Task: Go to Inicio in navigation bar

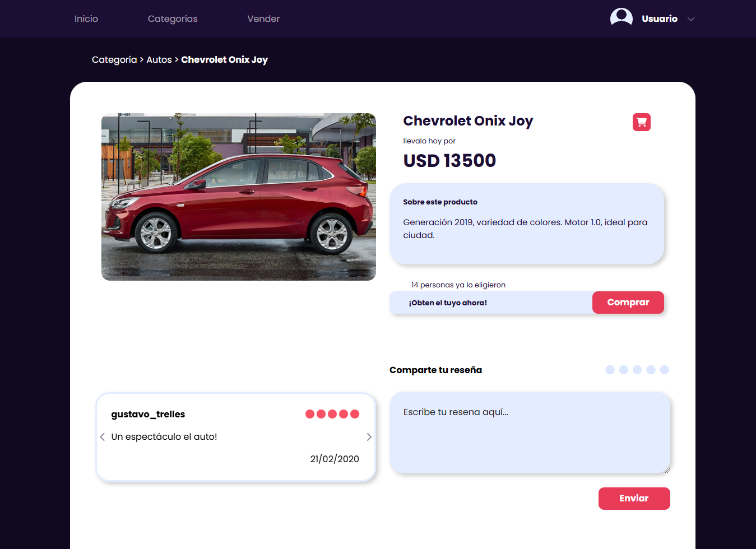Action: coord(86,19)
